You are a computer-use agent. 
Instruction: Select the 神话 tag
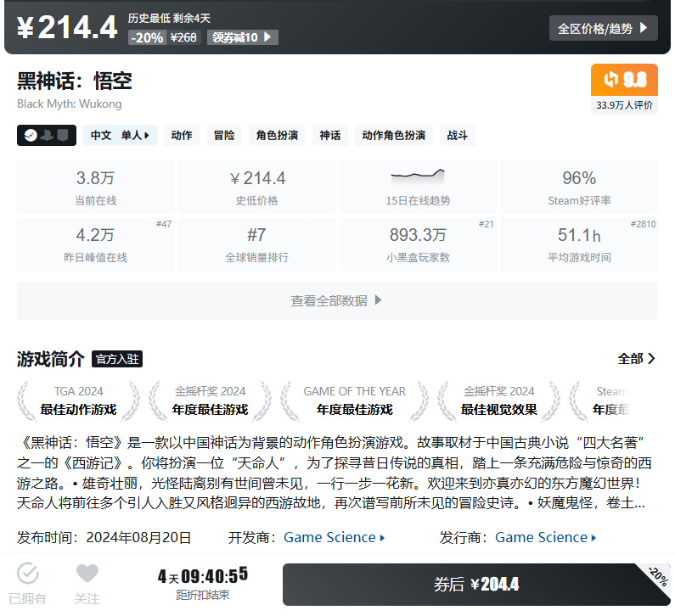(x=329, y=136)
